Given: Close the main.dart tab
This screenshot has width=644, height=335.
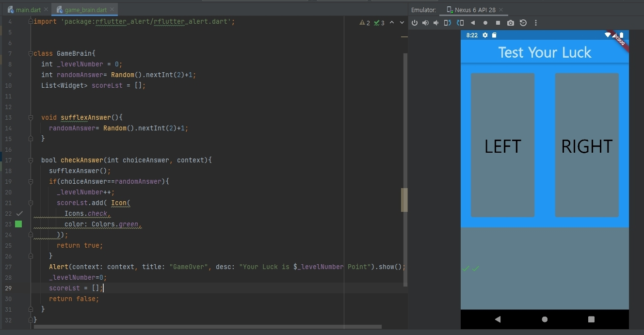Looking at the screenshot, I should [45, 10].
